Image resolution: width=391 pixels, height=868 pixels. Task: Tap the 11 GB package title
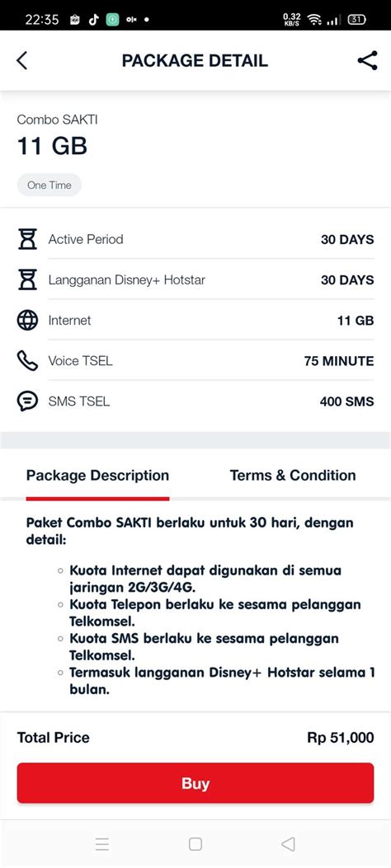click(52, 146)
